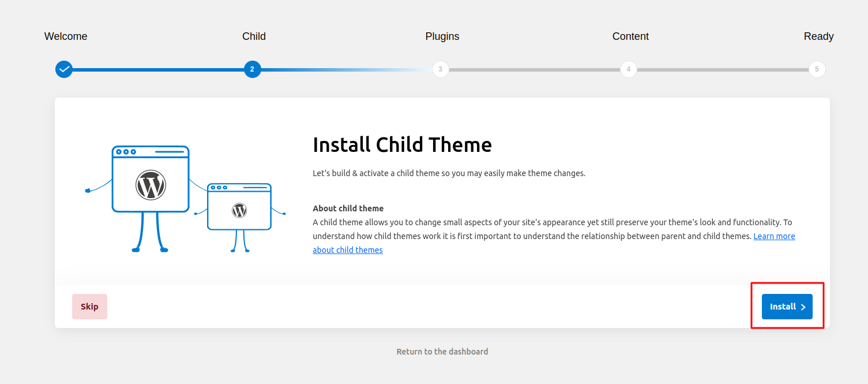The height and width of the screenshot is (384, 868).
Task: Go to the Ready step label
Action: (x=819, y=36)
